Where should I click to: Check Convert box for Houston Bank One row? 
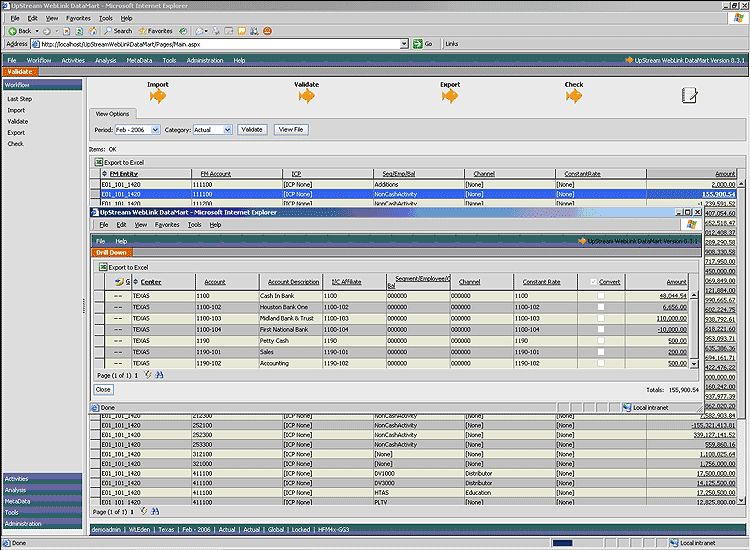tap(601, 307)
